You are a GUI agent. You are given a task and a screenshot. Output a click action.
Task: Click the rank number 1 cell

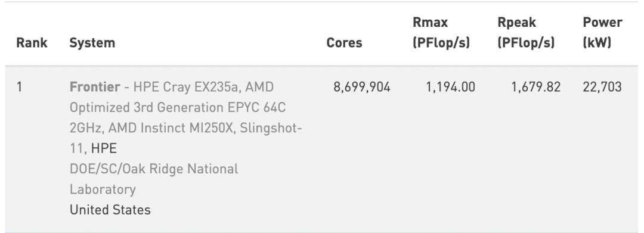[x=19, y=87]
